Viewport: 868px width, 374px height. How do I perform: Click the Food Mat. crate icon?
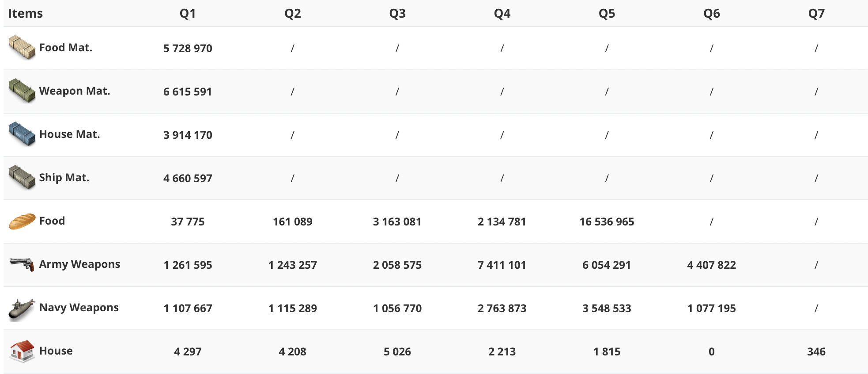[22, 47]
